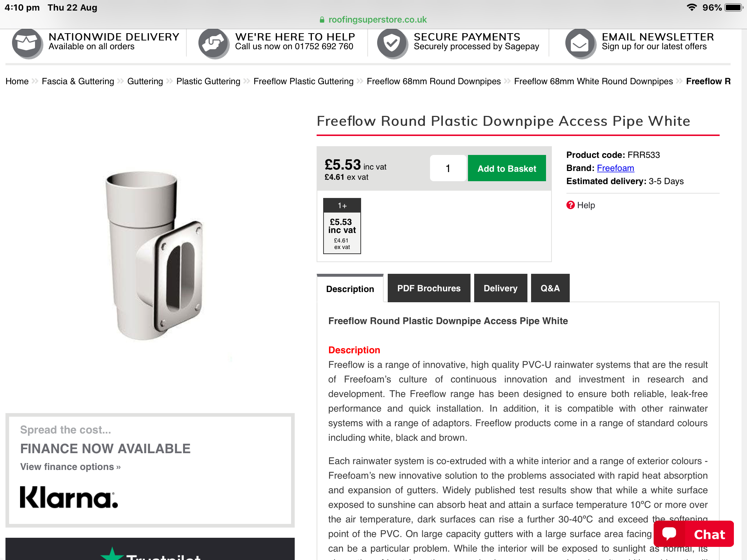Screen dimensions: 747x560
Task: Add the downpipe to basket
Action: pyautogui.click(x=507, y=168)
